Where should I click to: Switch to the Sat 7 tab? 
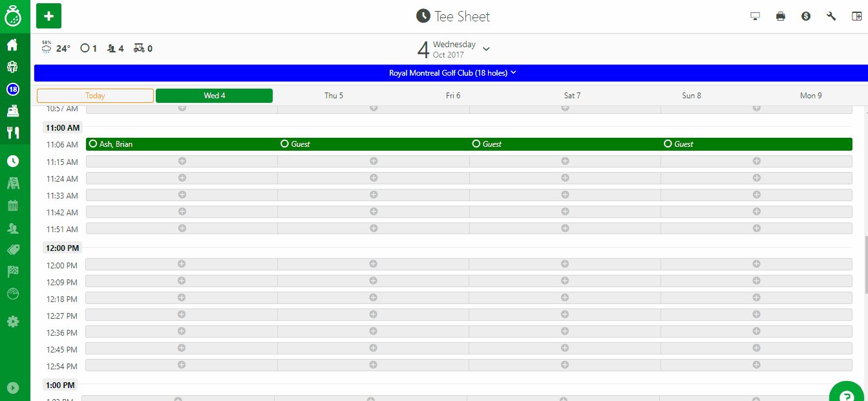click(572, 96)
